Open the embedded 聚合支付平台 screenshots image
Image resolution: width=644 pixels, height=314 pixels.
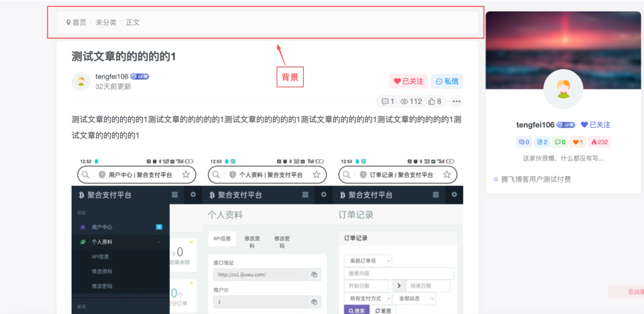[267, 235]
